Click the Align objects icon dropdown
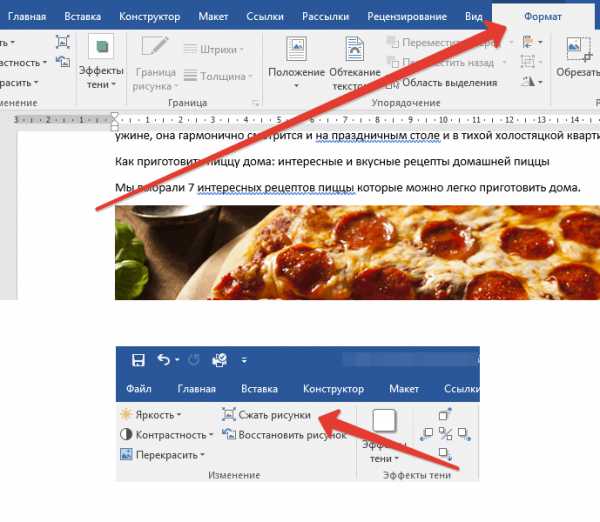Screen dimensions: 600x522 coord(532,42)
